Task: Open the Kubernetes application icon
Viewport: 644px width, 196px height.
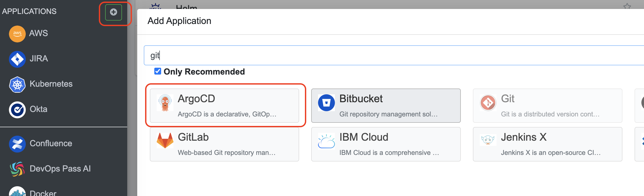Action: click(x=17, y=84)
